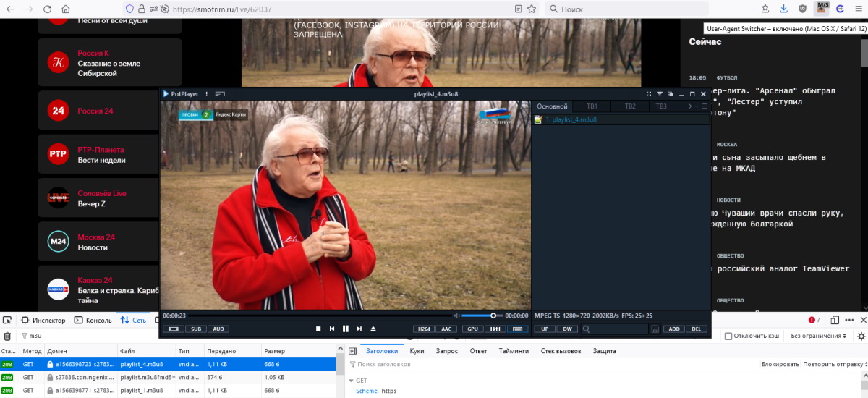Open the AUD audio track button

(218, 329)
